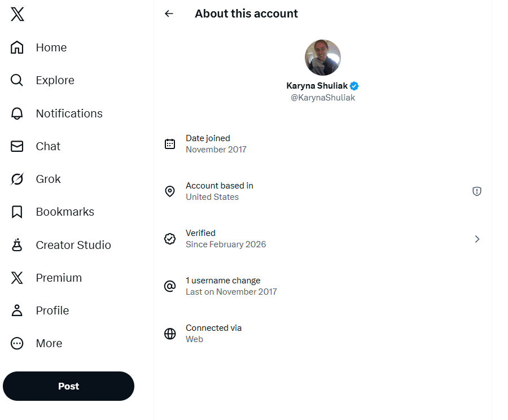Open the Verified Since February 2026 row
Image resolution: width=508 pixels, height=420 pixels.
(x=323, y=239)
